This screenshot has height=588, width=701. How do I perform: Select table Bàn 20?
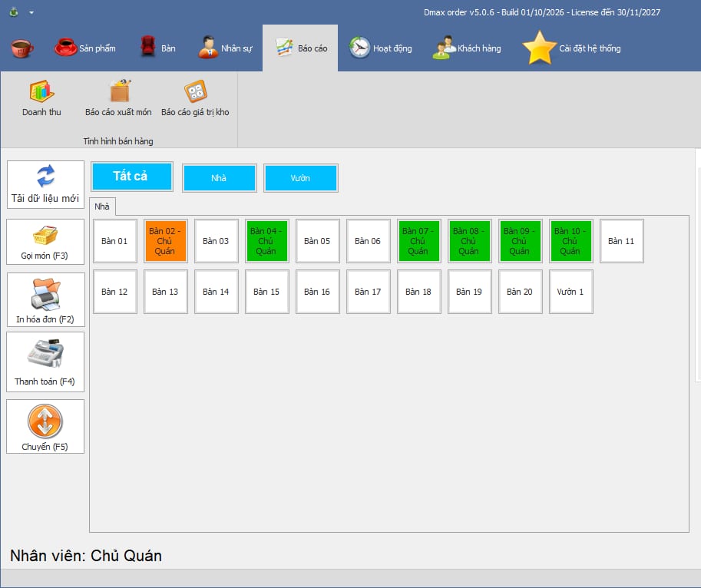521,292
